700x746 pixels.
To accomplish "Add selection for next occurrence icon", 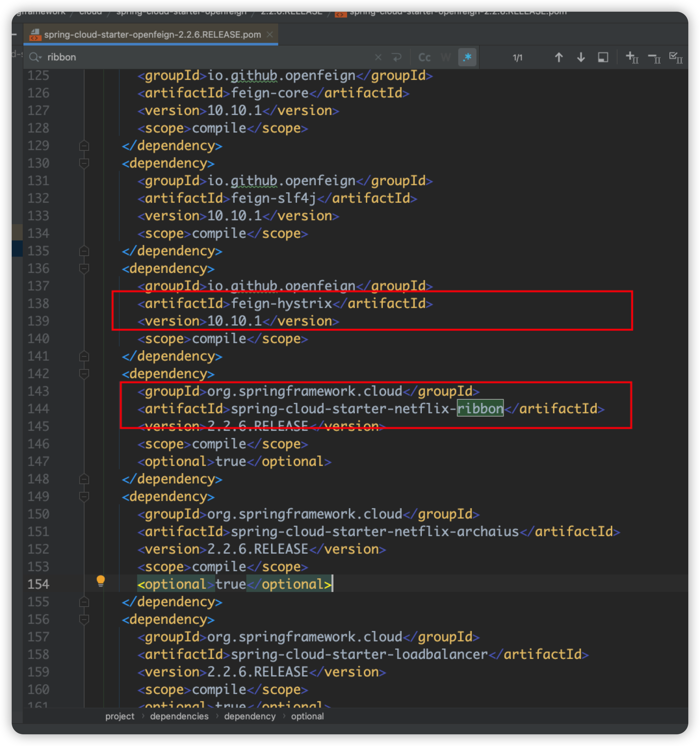I will (632, 58).
